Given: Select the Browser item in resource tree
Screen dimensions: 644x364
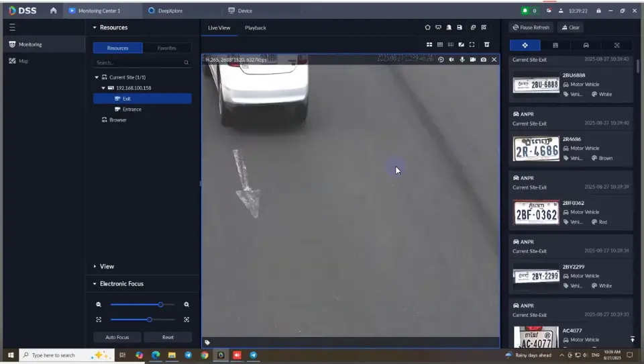Looking at the screenshot, I should point(118,120).
